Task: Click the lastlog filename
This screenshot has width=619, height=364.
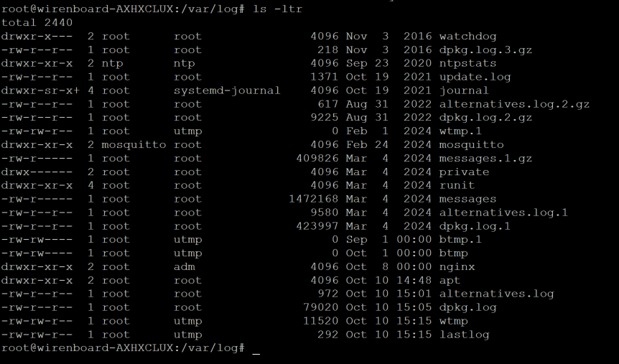Action: coord(464,335)
